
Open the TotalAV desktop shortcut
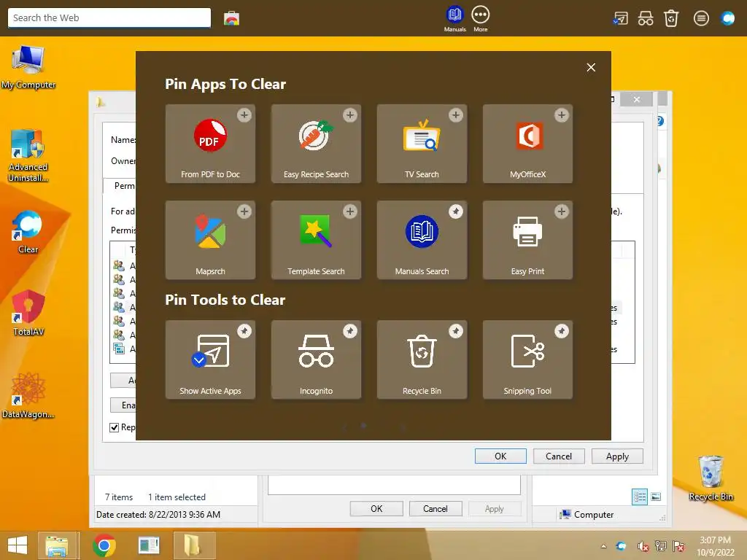point(28,313)
